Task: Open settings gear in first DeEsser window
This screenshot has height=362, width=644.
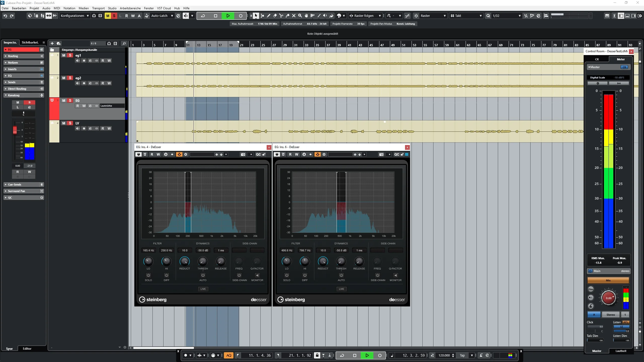Action: (x=186, y=154)
